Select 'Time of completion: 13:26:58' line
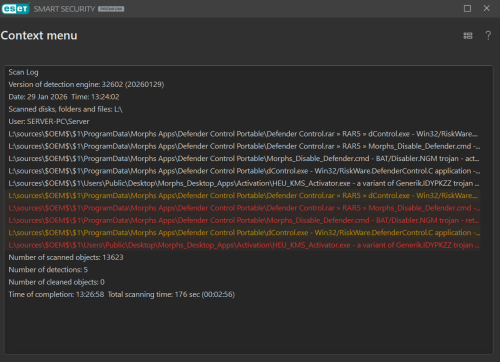Screen dimensions: 500x362 coord(122,294)
